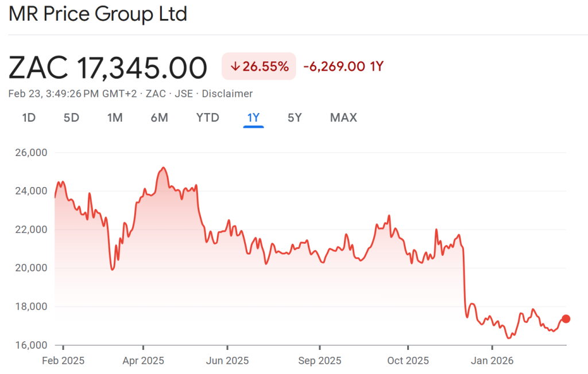588x374 pixels.
Task: Click the Sep 2025 axis label
Action: pyautogui.click(x=319, y=361)
